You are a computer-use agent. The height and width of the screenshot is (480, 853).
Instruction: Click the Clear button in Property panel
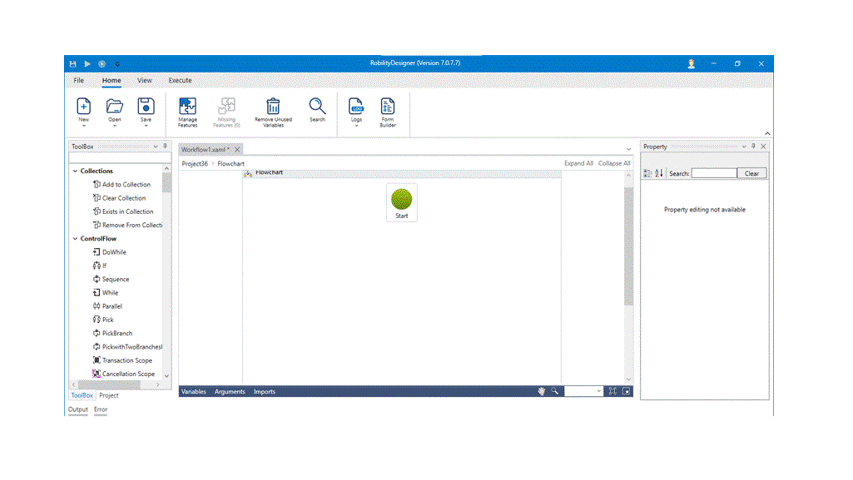[x=752, y=173]
